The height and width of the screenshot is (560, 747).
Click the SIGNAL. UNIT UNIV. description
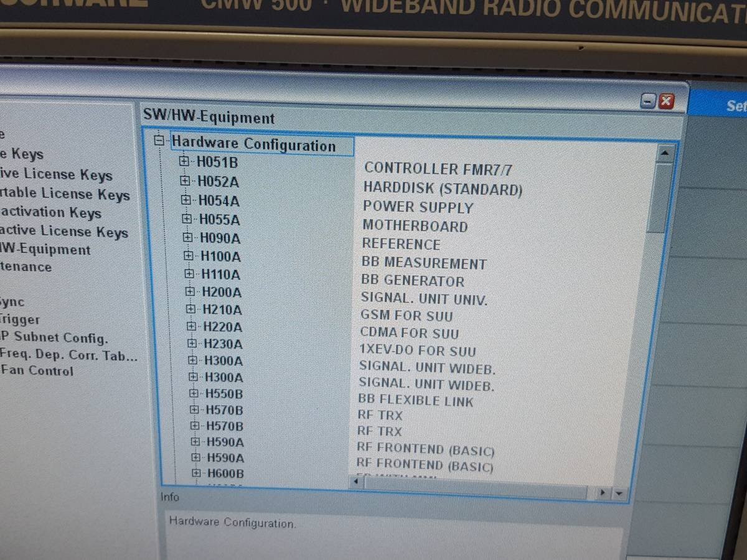click(424, 299)
